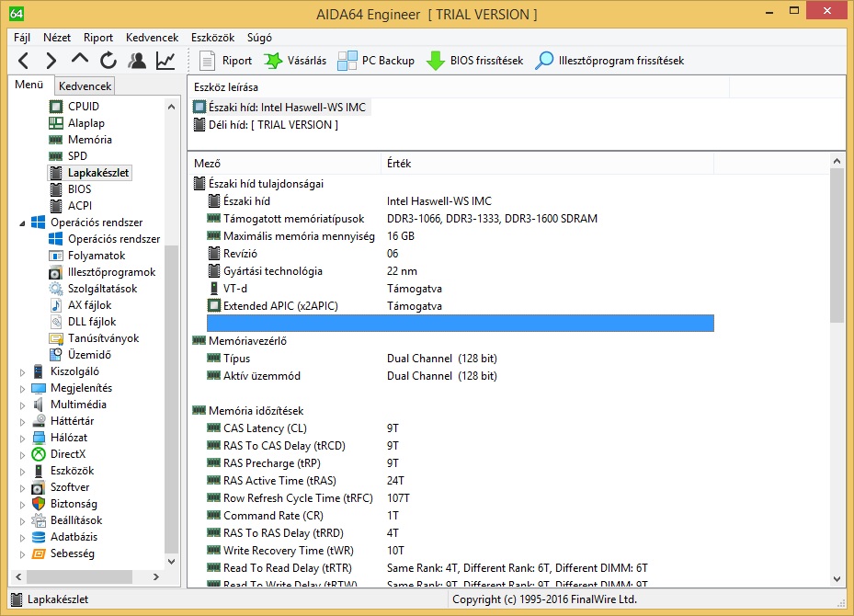Click the Érték column header
Image resolution: width=854 pixels, height=616 pixels.
click(547, 164)
